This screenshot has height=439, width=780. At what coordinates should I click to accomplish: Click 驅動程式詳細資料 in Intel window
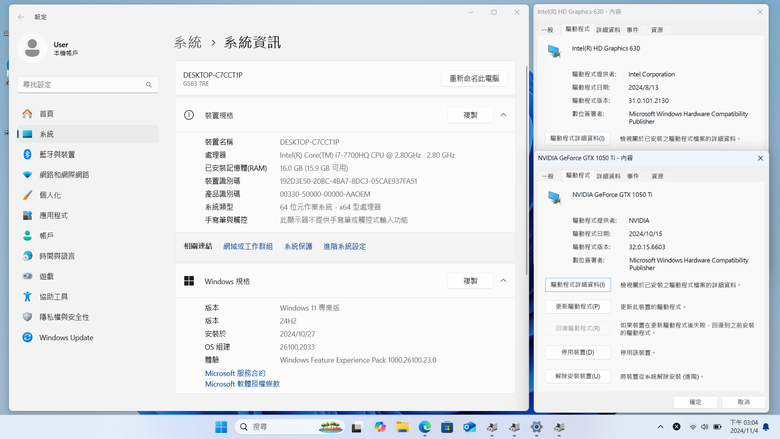click(577, 138)
